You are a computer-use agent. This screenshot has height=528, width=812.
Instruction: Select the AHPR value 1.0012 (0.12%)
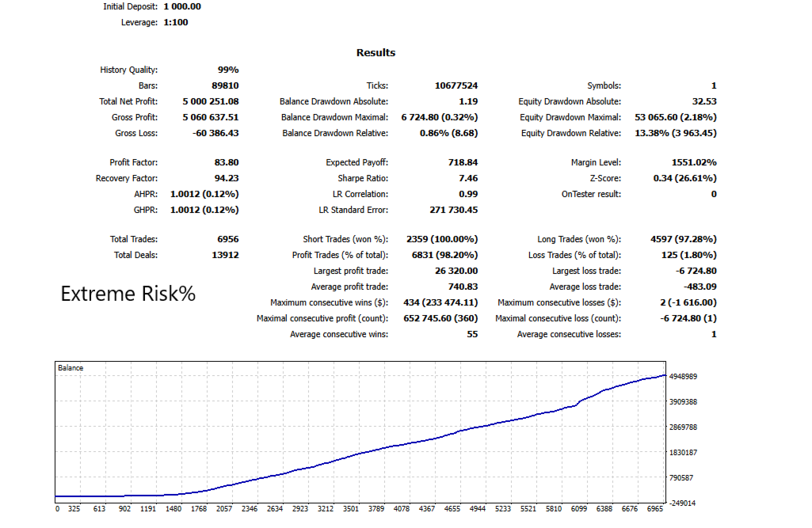coord(204,194)
